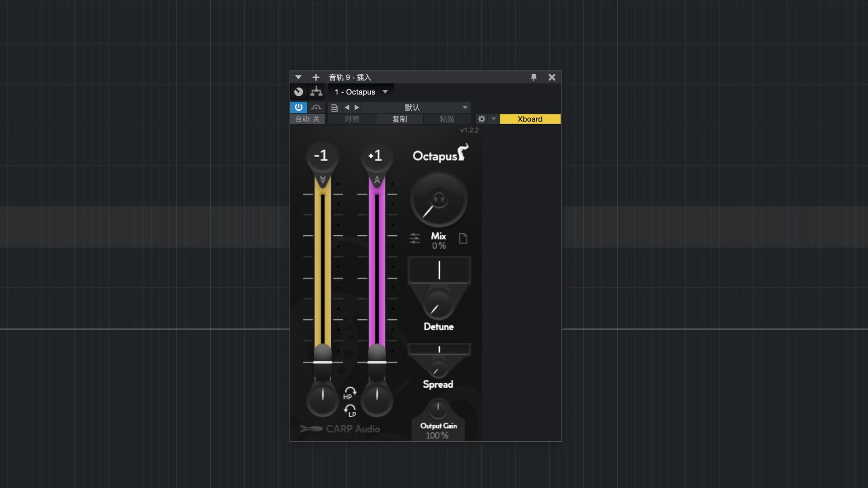This screenshot has height=488, width=868.
Task: Open the dropdown arrow beside the gear
Action: click(x=493, y=119)
